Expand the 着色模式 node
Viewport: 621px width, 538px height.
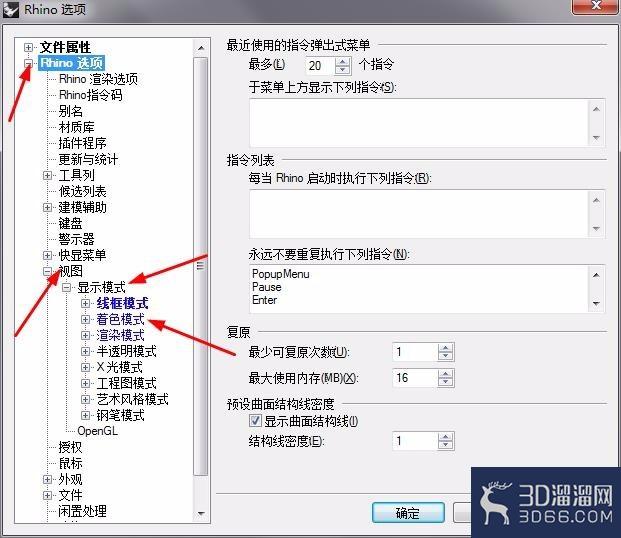tap(85, 319)
